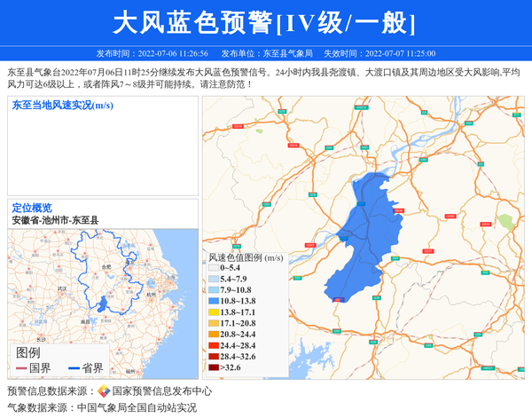The height and width of the screenshot is (418, 532).
Task: Click the 定位概览 panel heading
Action: tap(32, 208)
